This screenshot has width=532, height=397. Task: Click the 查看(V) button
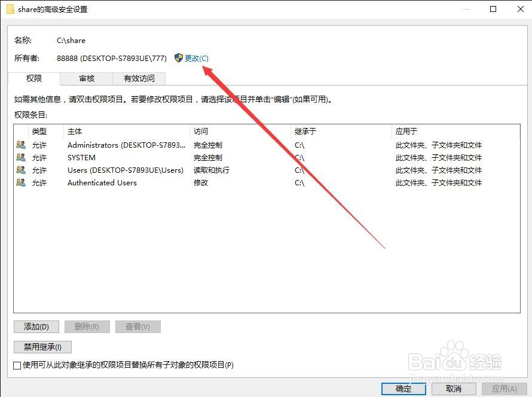[x=137, y=326]
